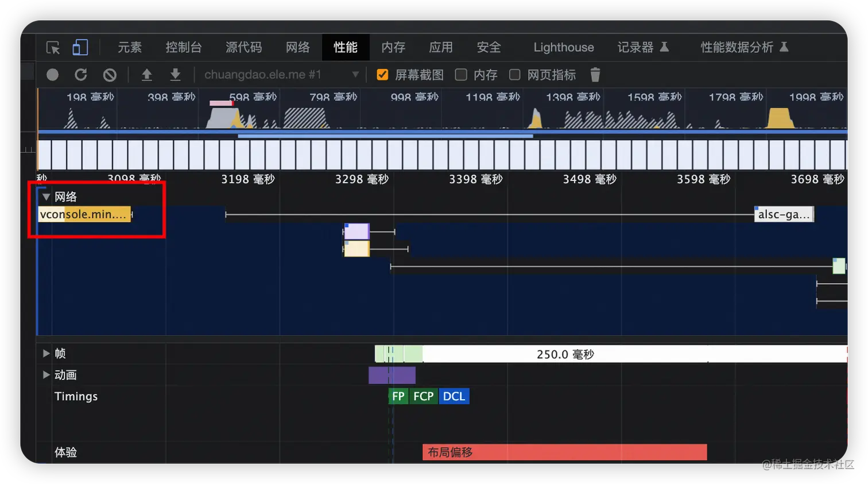Select the 网络 tab in the top bar

pos(298,47)
